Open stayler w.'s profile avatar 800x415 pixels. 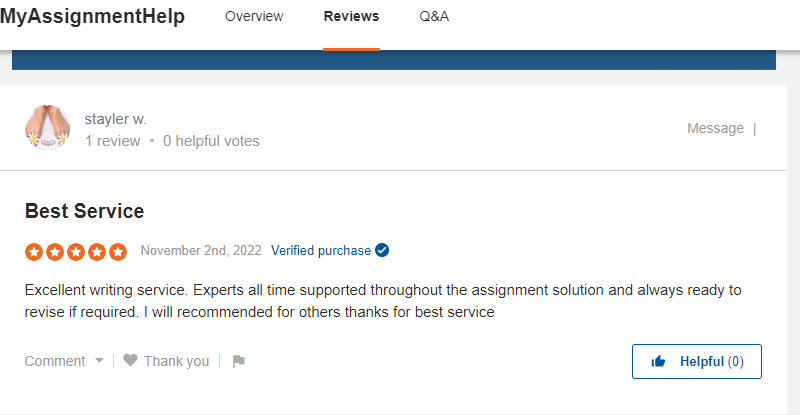click(47, 128)
